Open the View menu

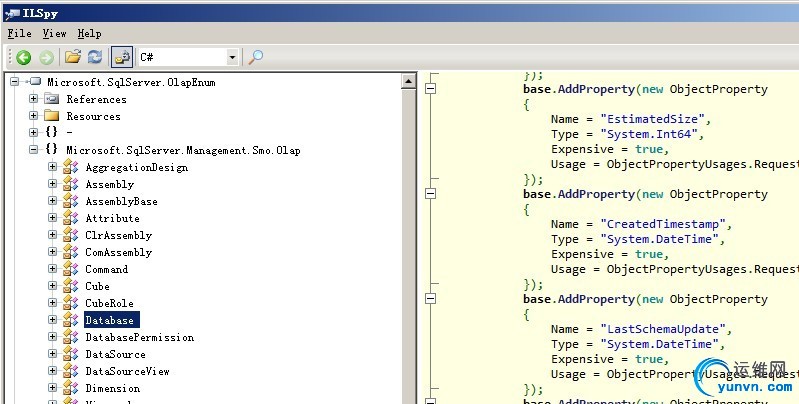(x=54, y=34)
